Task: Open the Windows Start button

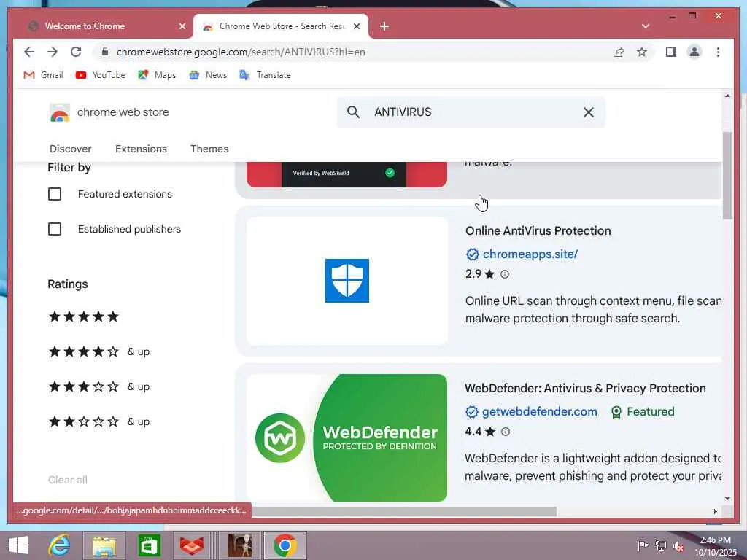Action: point(18,545)
